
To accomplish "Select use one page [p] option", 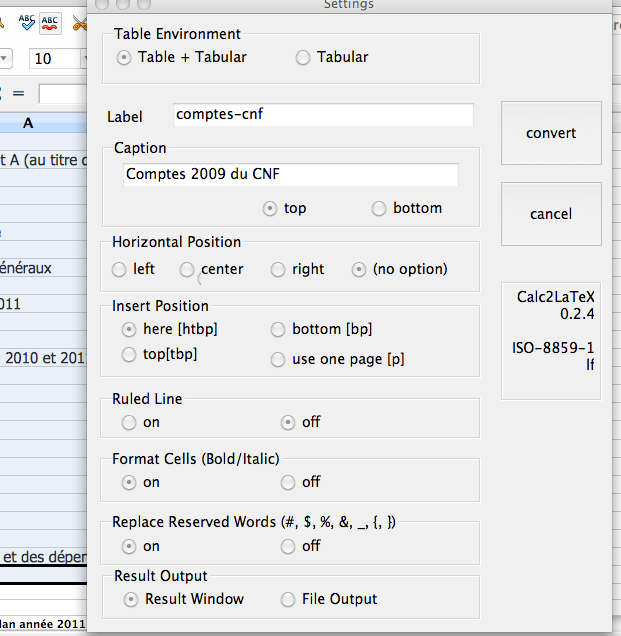I will tap(278, 360).
